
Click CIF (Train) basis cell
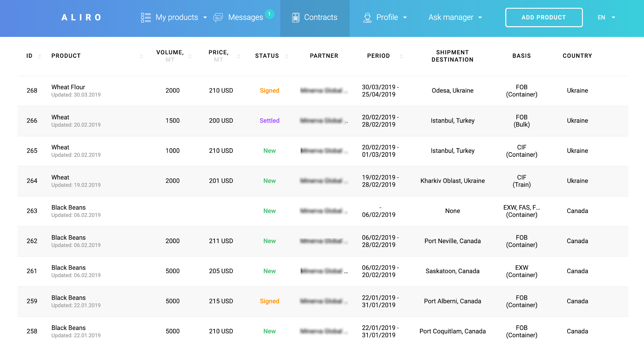522,181
